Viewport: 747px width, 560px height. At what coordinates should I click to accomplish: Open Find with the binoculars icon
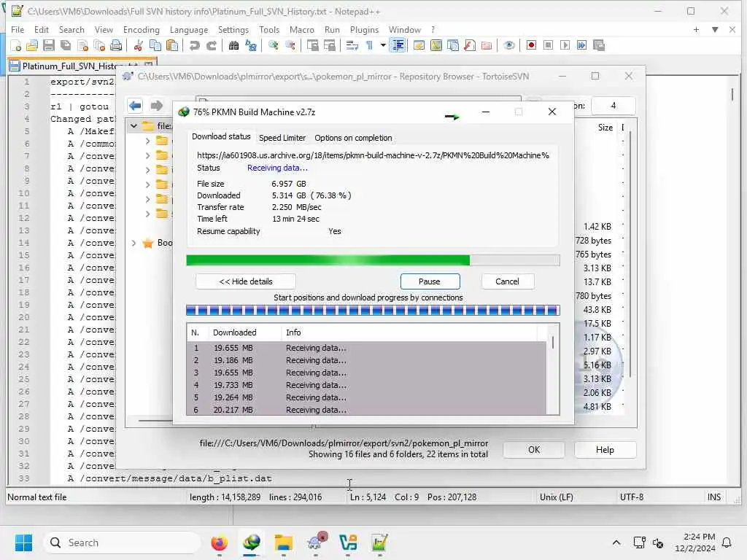pos(233,46)
